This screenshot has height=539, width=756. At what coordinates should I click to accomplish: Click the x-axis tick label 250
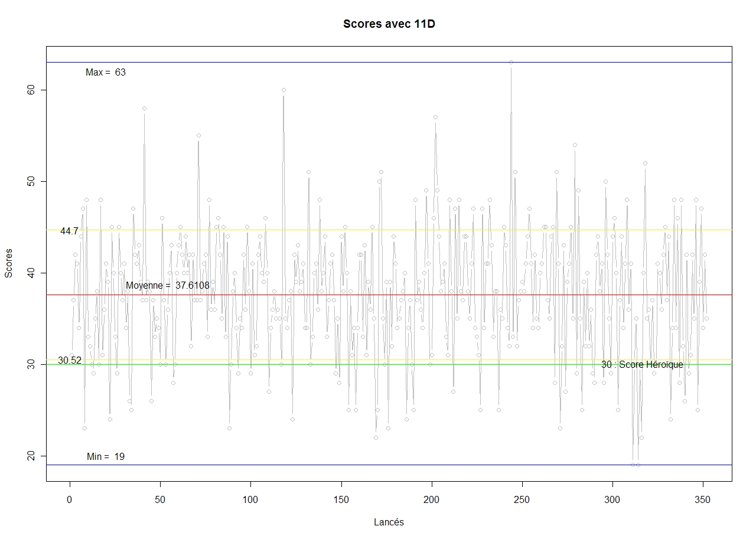[x=522, y=500]
